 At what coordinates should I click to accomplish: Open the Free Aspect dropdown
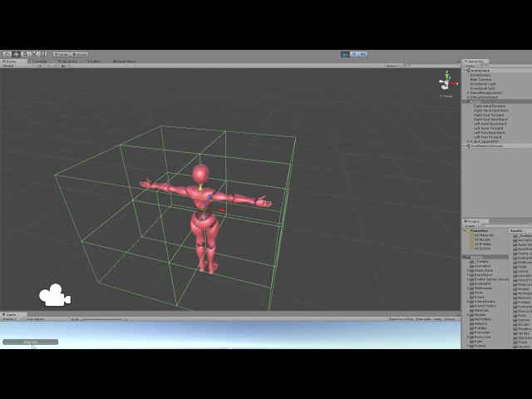(x=47, y=319)
